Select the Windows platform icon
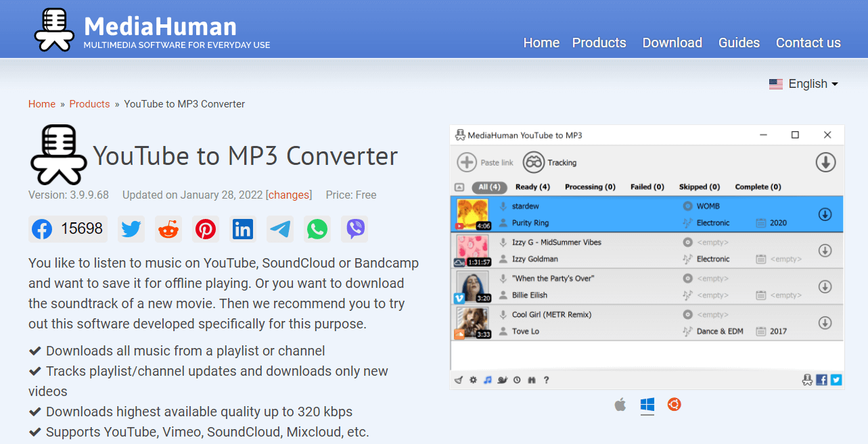This screenshot has height=444, width=868. coord(647,405)
